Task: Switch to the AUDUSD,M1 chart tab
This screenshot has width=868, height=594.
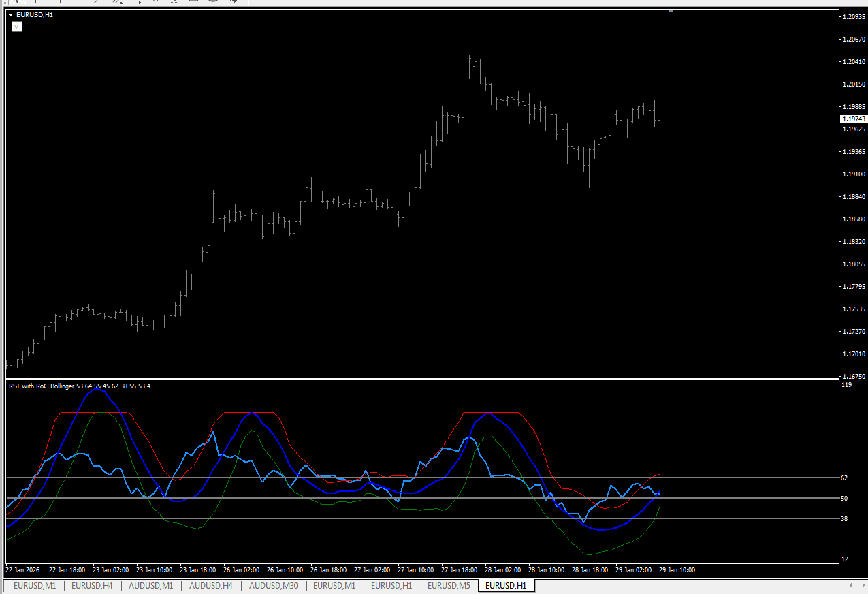Action: pyautogui.click(x=151, y=585)
